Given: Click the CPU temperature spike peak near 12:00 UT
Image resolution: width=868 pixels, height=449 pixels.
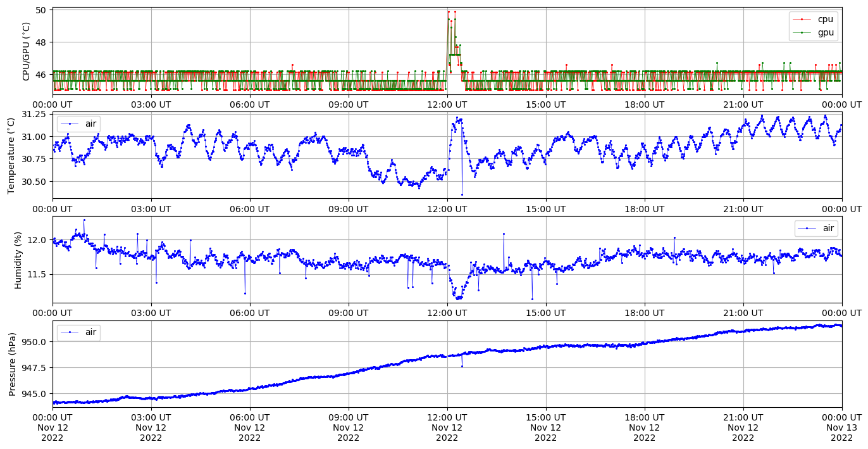Looking at the screenshot, I should tap(449, 11).
